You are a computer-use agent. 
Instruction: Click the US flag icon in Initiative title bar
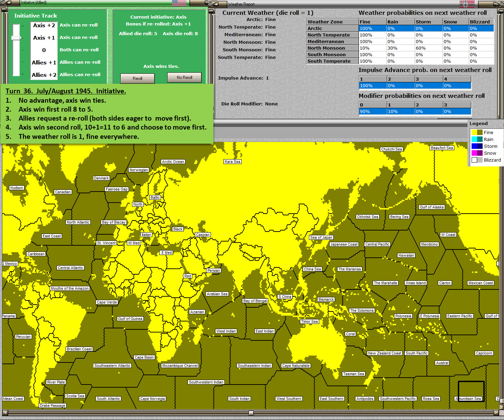tap(179, 3)
